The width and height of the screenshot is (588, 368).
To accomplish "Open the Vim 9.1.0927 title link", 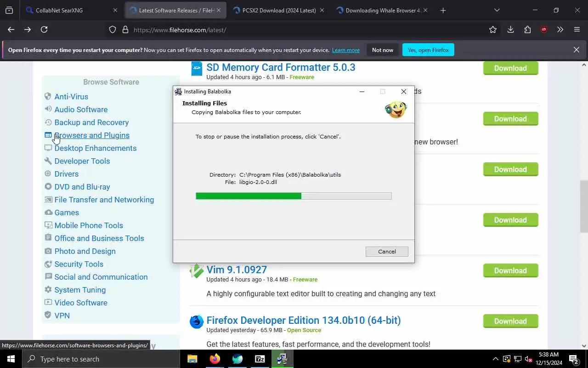I will click(237, 270).
